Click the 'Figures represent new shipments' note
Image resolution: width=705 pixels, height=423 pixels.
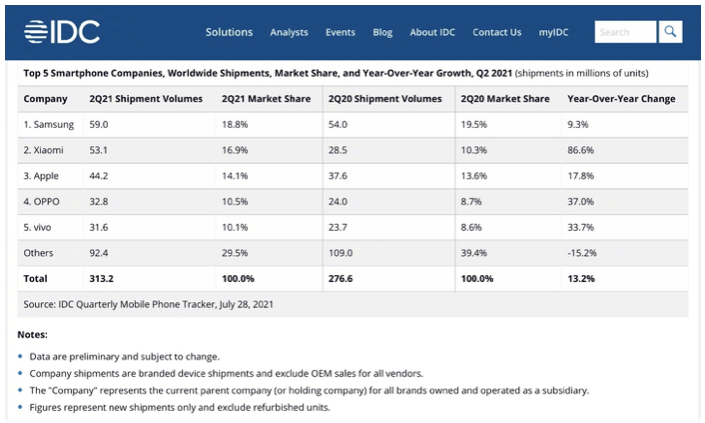click(x=180, y=407)
